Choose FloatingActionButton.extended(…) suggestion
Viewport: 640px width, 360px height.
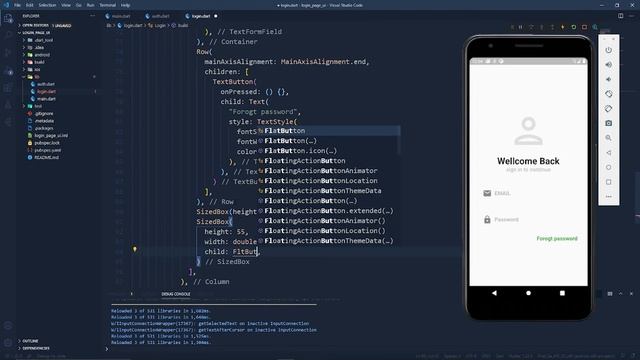click(x=328, y=211)
